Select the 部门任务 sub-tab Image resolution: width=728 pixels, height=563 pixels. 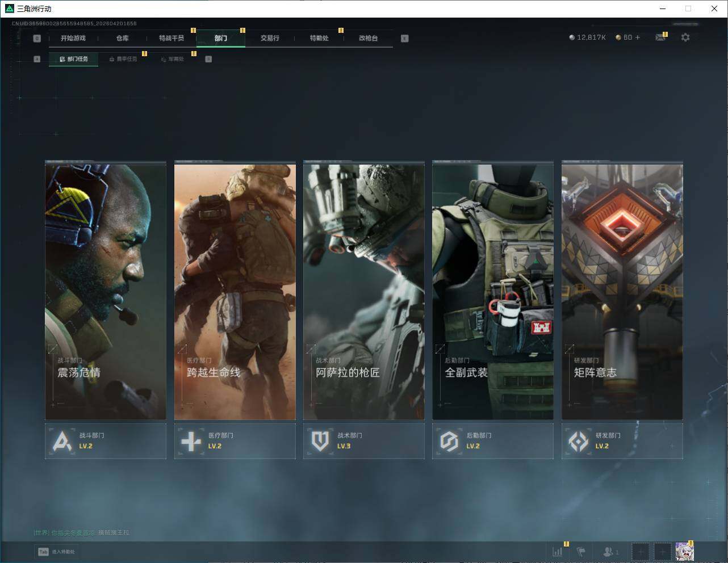pyautogui.click(x=73, y=59)
